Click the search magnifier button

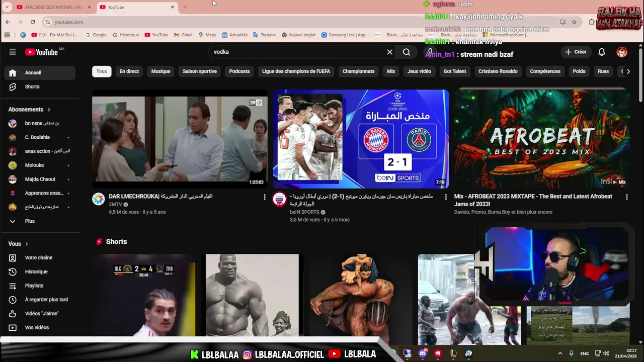click(407, 52)
